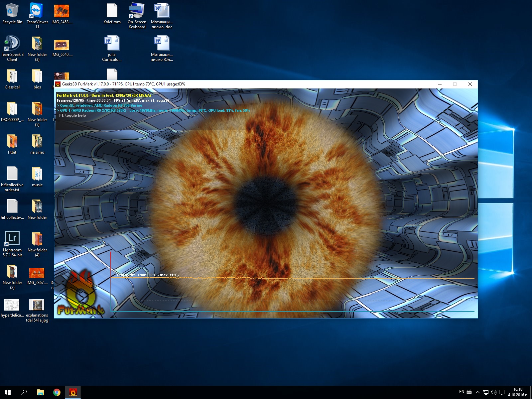Minimize the FurMark window

440,84
